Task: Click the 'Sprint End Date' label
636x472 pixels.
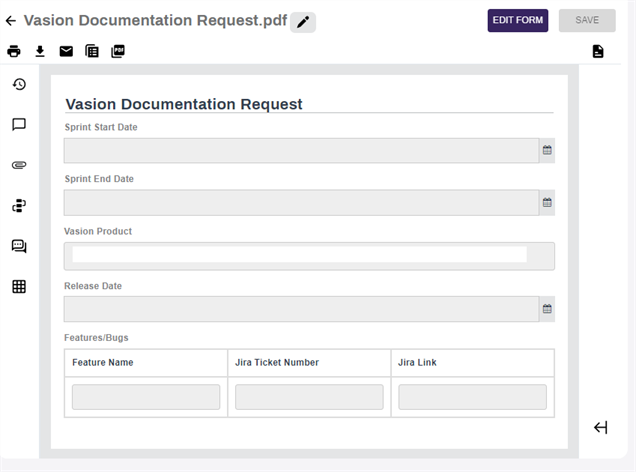Action: (x=99, y=179)
